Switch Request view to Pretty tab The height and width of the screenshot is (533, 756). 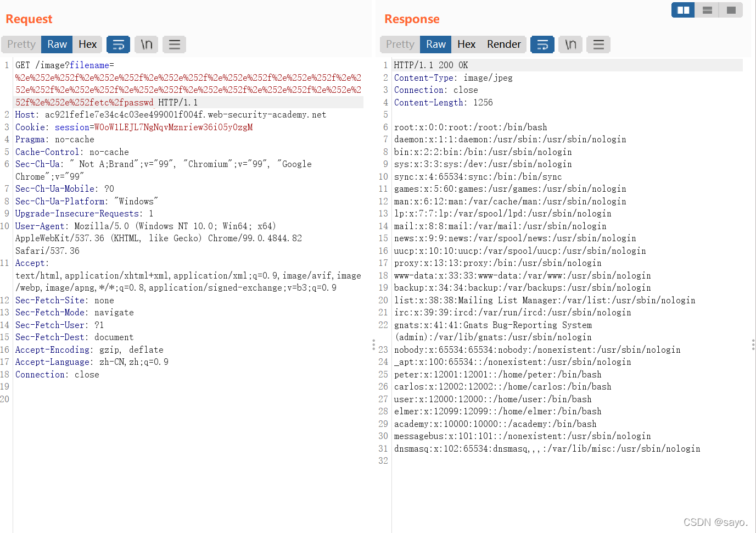21,45
